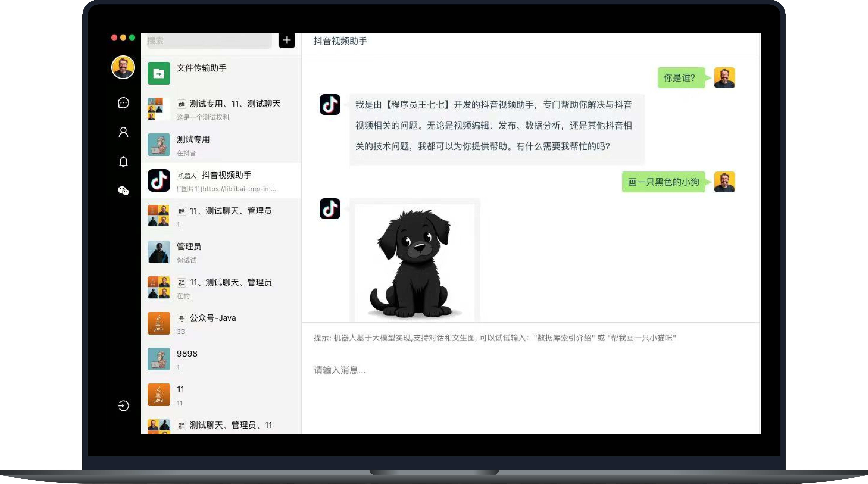Viewport: 868px width, 484px height.
Task: Open the 测试专用 chat with 在抖音
Action: click(221, 145)
